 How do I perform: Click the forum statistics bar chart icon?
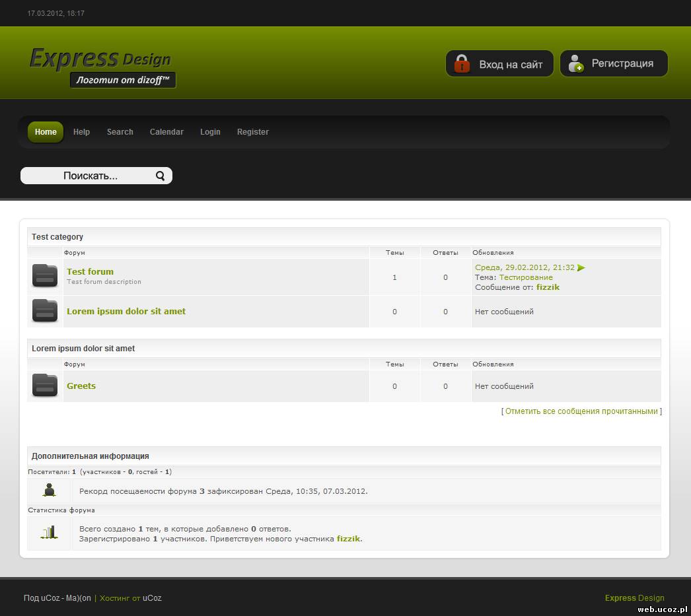point(49,533)
